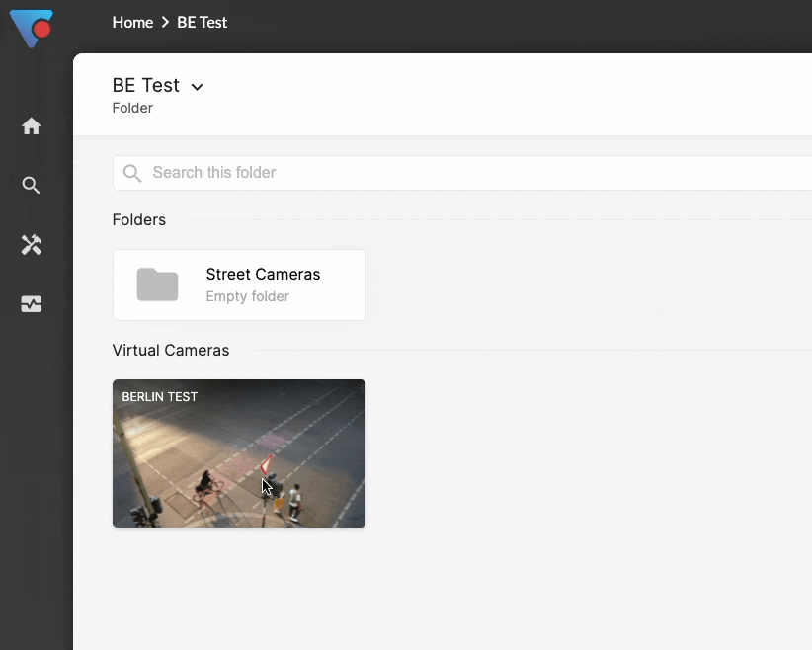Open the Berlin Test camera thumbnail

(x=239, y=464)
